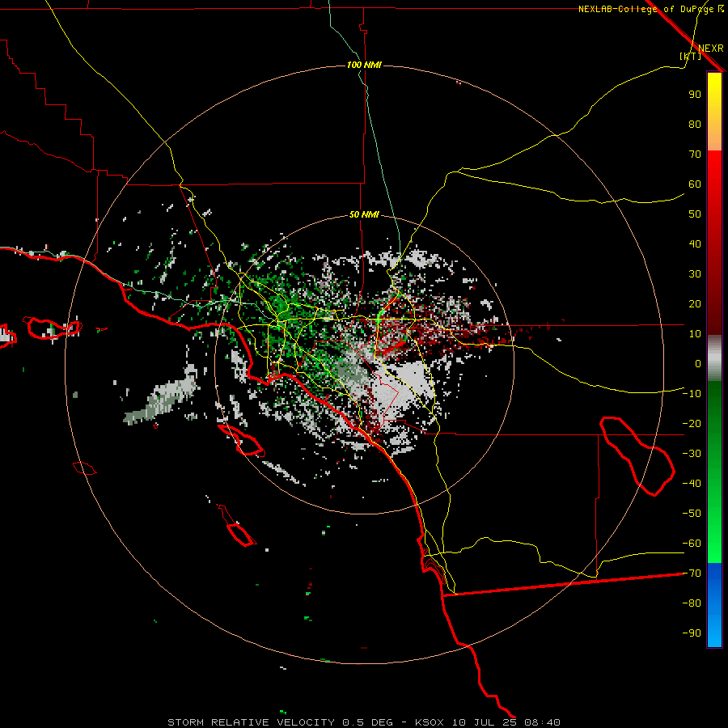Screen dimensions: 728x728
Task: Select the -80 value on velocity scale
Action: pos(692,603)
